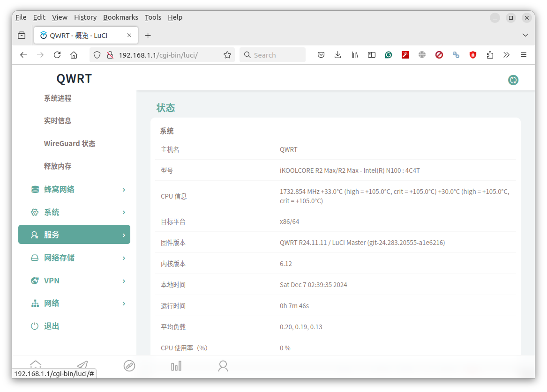The image size is (547, 392).
Task: Open a new browser tab
Action: pyautogui.click(x=148, y=36)
